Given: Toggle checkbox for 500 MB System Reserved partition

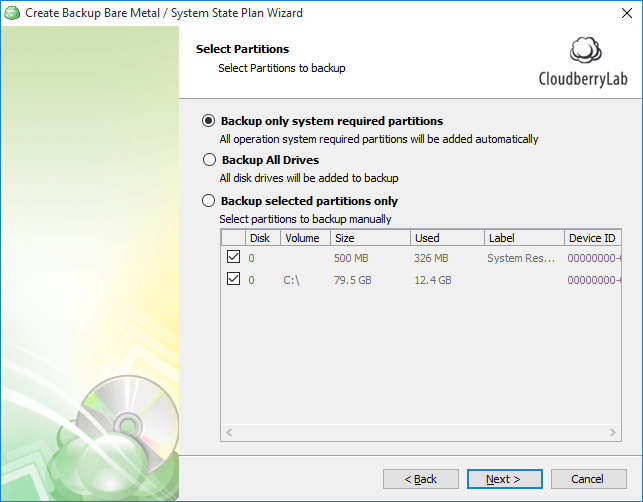Looking at the screenshot, I should coord(233,258).
